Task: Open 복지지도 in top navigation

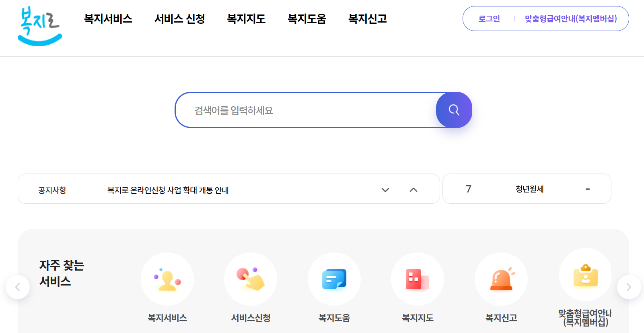Action: pyautogui.click(x=246, y=19)
